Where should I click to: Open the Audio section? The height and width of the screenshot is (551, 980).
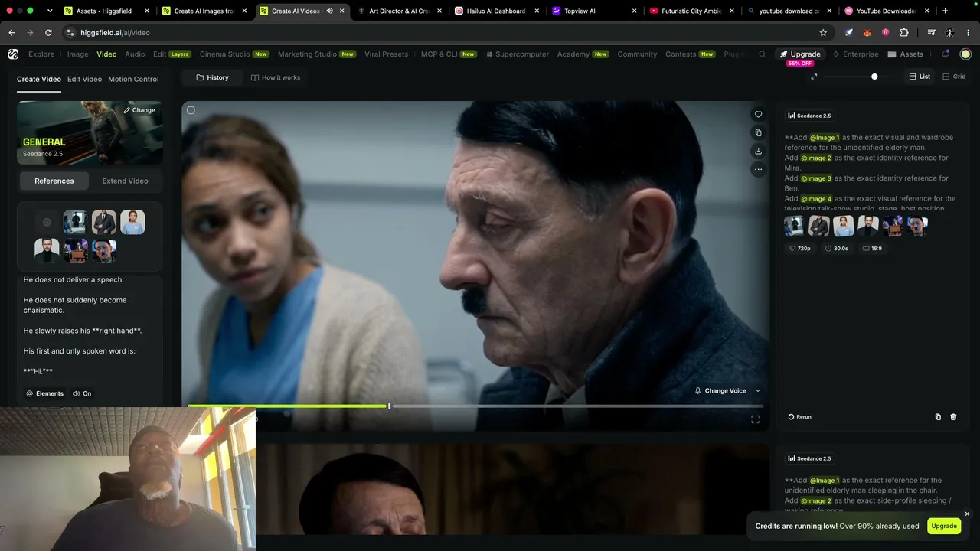tap(135, 54)
